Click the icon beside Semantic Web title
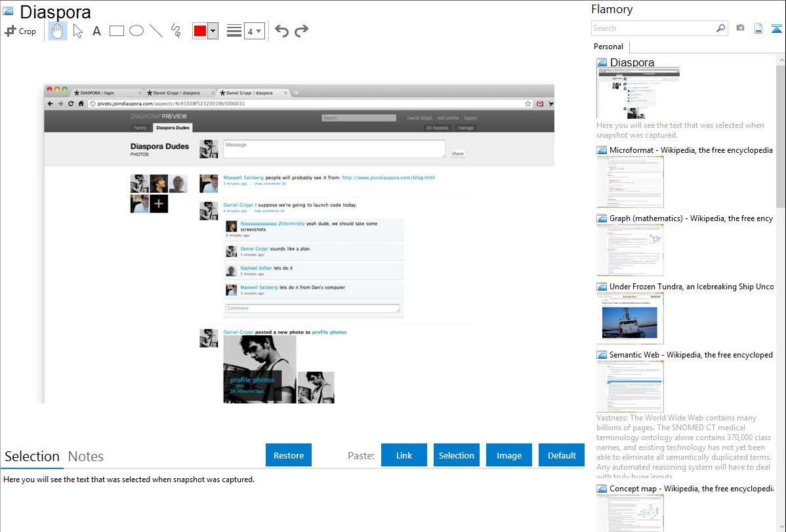Image resolution: width=786 pixels, height=532 pixels. click(602, 355)
